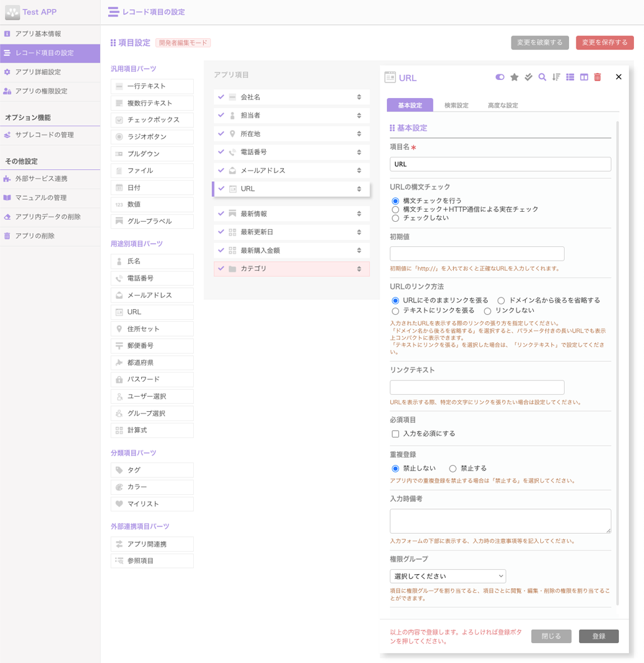Screen dimensions: 644x663
Task: Select the パスワード field part
Action: click(x=152, y=379)
